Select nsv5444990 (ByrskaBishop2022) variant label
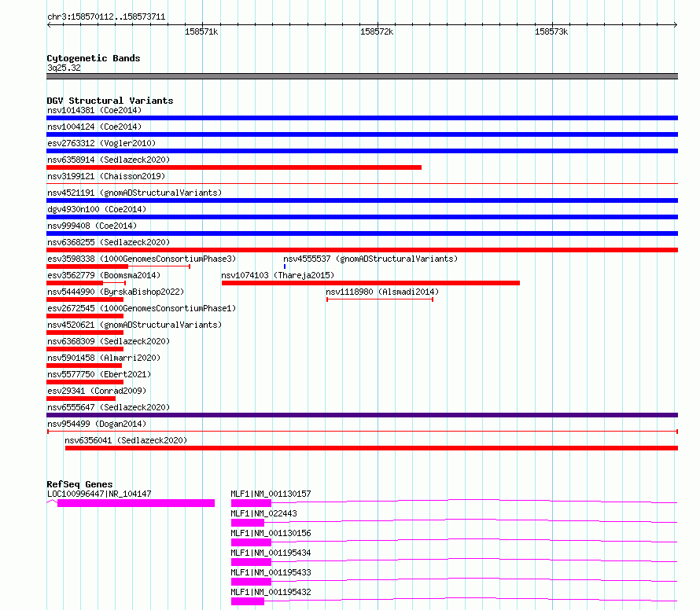The image size is (700, 610). 116,292
